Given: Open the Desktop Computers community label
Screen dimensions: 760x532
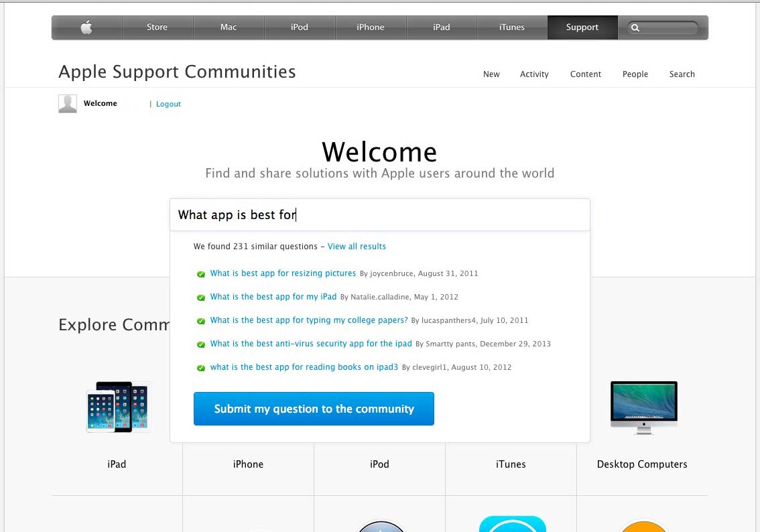Looking at the screenshot, I should coord(642,464).
